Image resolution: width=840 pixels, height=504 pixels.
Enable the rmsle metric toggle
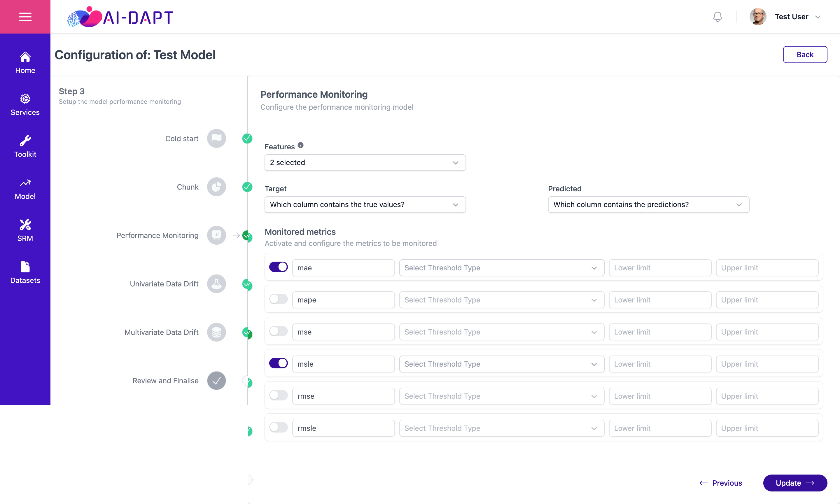click(x=279, y=427)
